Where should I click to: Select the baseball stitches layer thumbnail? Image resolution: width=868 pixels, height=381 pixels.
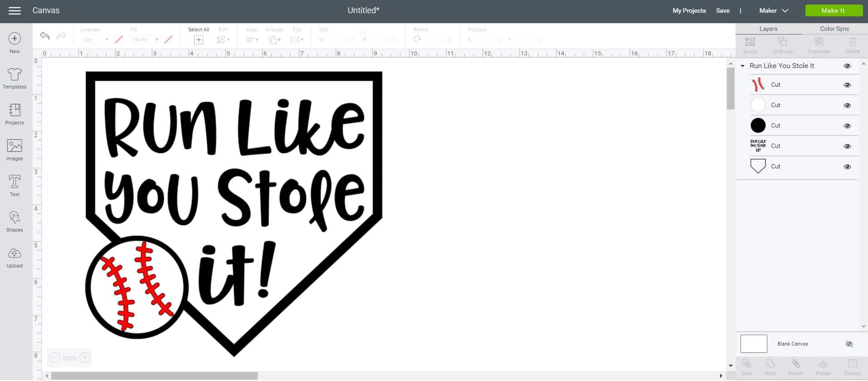point(758,84)
